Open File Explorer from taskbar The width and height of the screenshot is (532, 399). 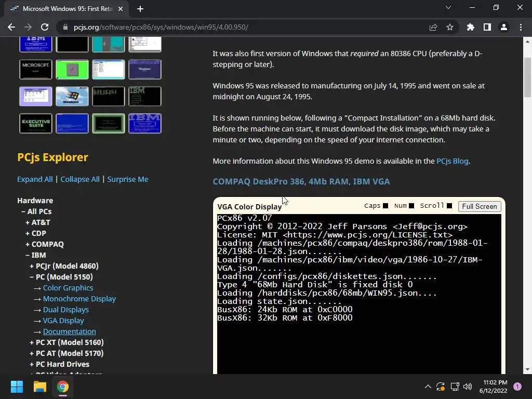point(39,387)
